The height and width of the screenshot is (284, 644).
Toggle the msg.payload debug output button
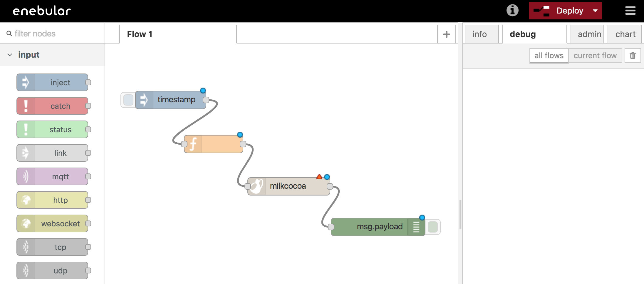point(432,227)
